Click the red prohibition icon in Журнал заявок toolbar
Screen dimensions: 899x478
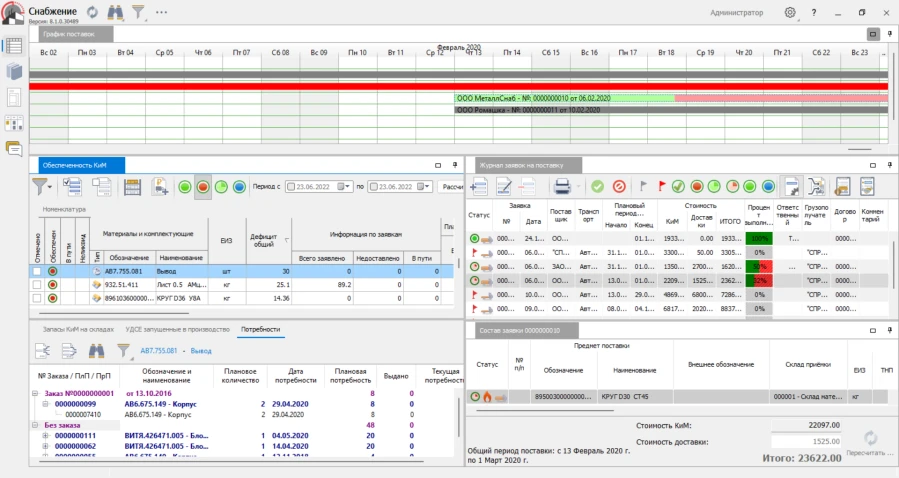click(x=619, y=186)
